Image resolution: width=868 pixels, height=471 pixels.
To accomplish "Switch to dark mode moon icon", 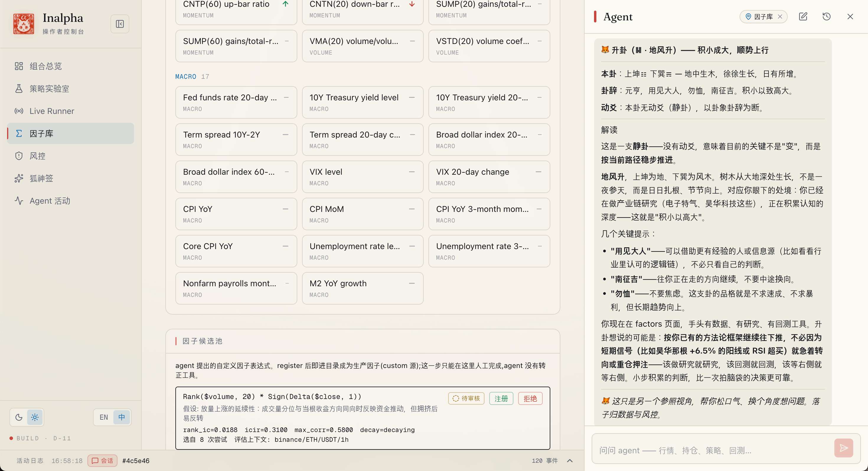I will coord(19,417).
